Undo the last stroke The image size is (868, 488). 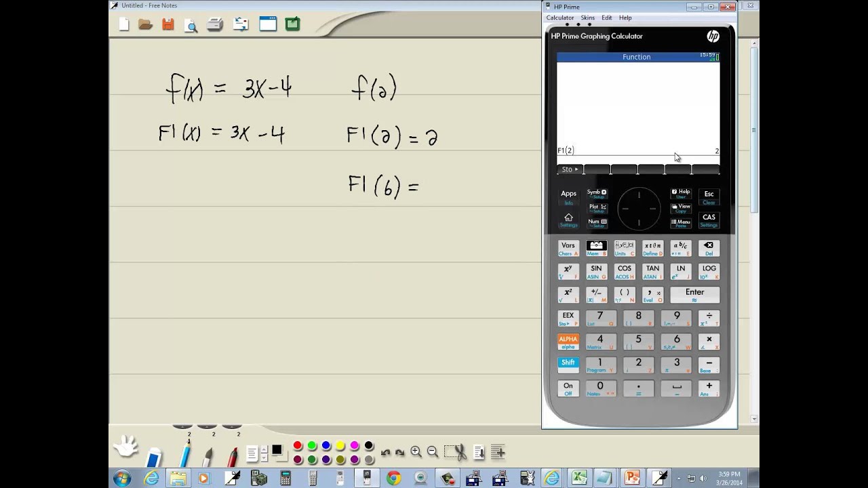386,452
